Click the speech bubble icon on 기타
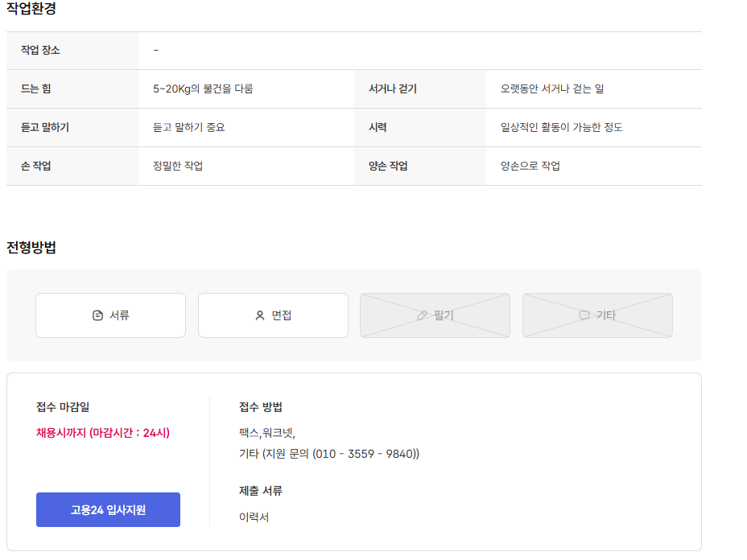Viewport: 747px width, 560px height. pos(584,315)
